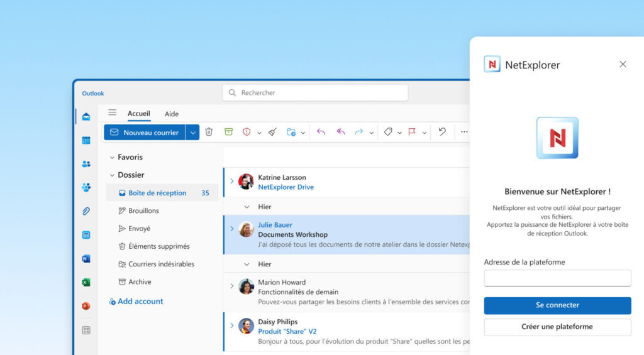Launch Word from the sidebar
644x355 pixels.
86,259
